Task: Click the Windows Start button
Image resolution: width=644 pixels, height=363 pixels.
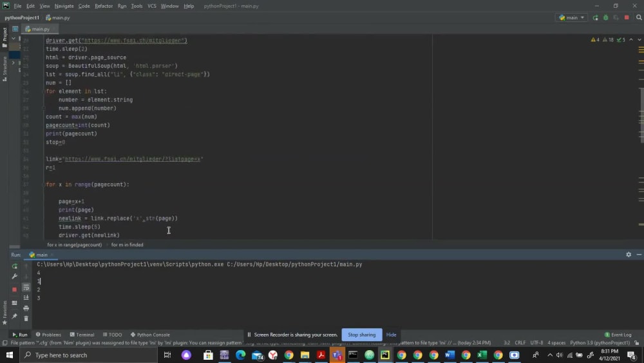Action: click(10, 355)
